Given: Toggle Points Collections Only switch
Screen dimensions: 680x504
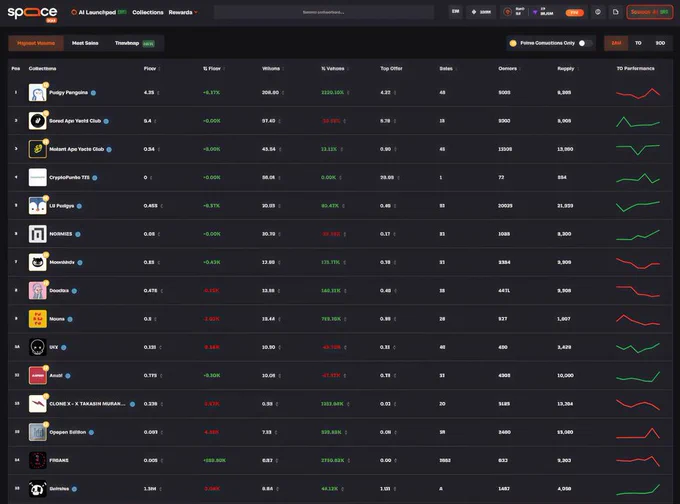Looking at the screenshot, I should click(584, 43).
